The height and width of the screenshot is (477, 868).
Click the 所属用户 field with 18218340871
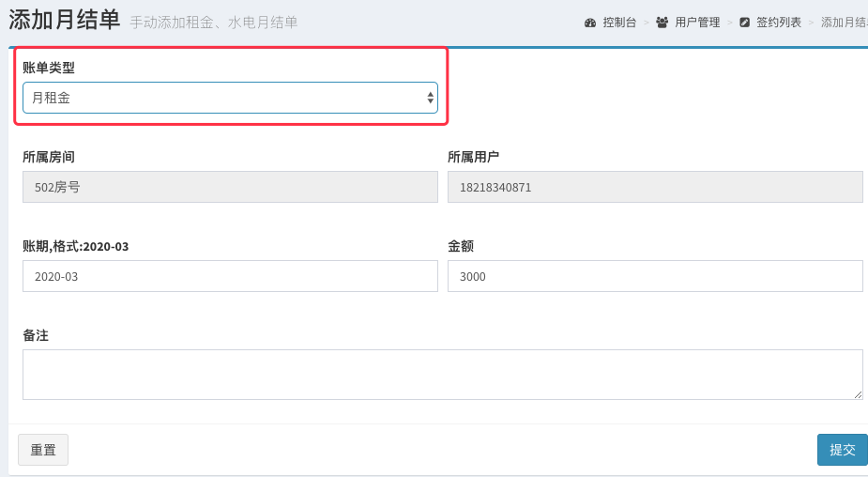coord(655,187)
